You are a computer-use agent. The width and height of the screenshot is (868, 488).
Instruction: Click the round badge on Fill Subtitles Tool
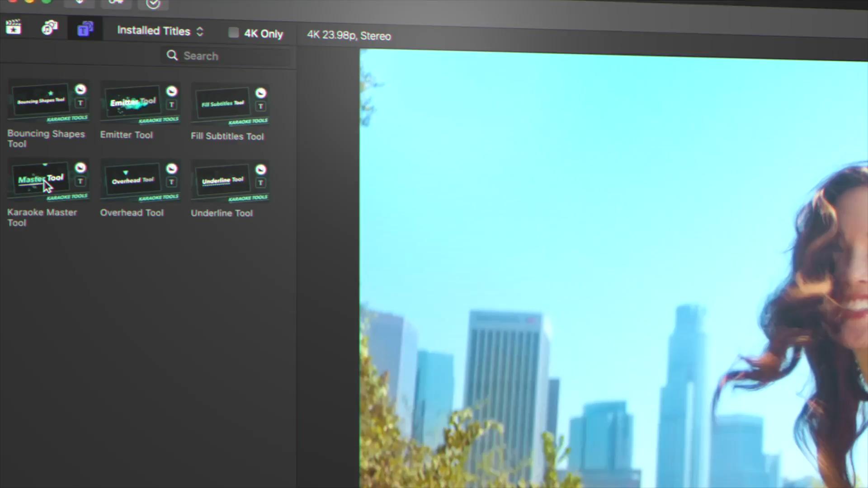coord(261,93)
